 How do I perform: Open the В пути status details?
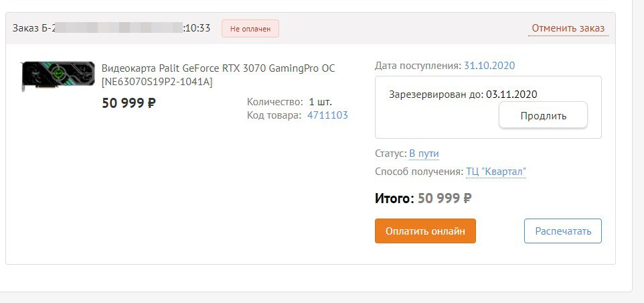click(424, 154)
